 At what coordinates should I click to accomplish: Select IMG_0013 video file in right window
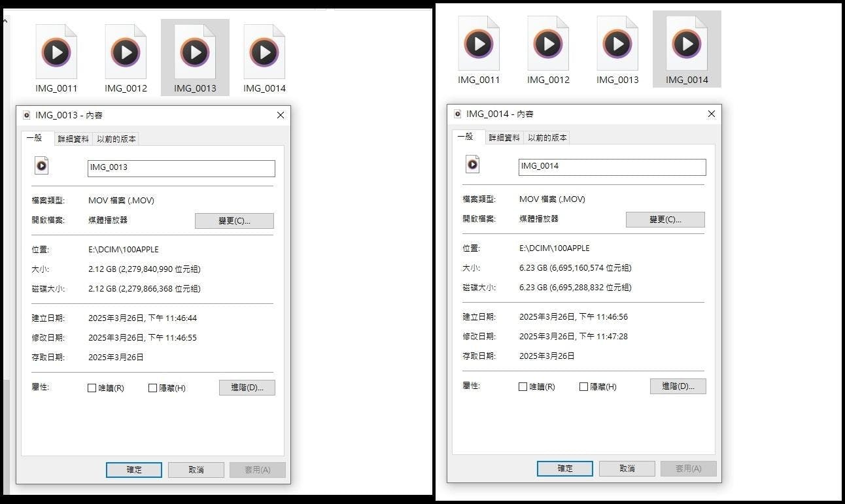[x=617, y=50]
